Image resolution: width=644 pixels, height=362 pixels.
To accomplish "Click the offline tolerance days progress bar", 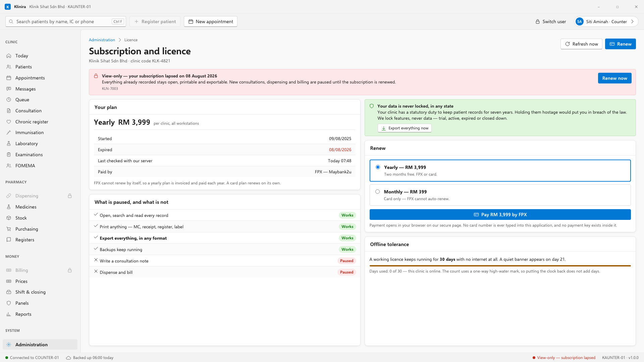I will (x=500, y=266).
